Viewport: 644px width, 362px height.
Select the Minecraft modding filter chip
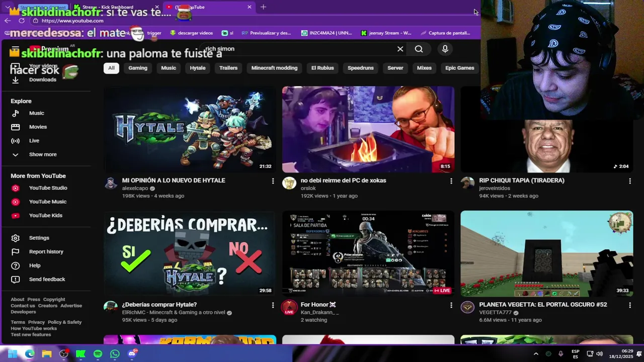[x=274, y=68]
